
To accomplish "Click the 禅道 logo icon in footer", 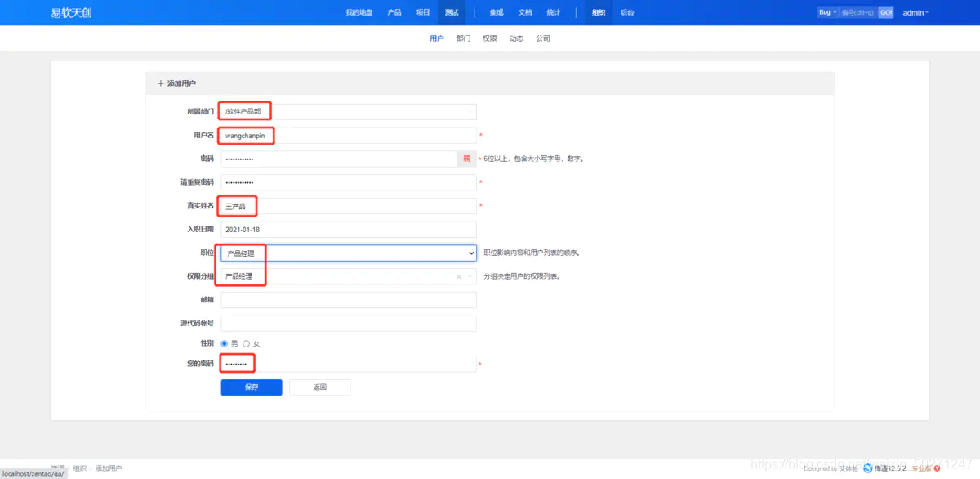I will tap(868, 468).
